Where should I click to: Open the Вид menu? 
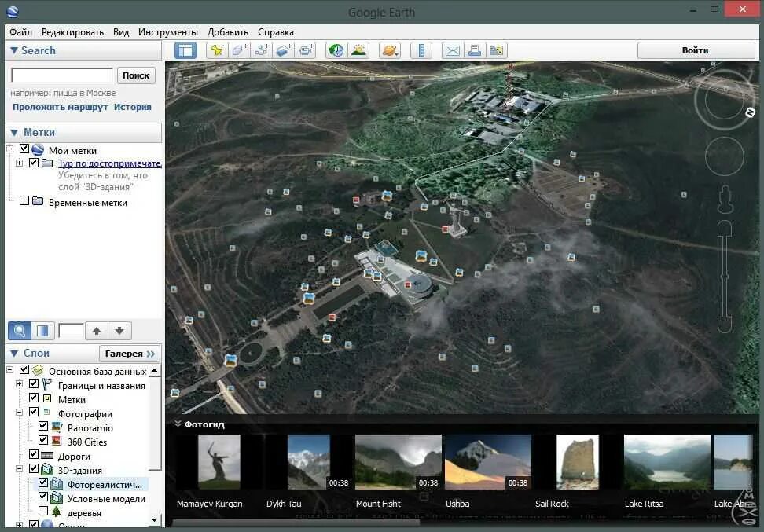(121, 32)
